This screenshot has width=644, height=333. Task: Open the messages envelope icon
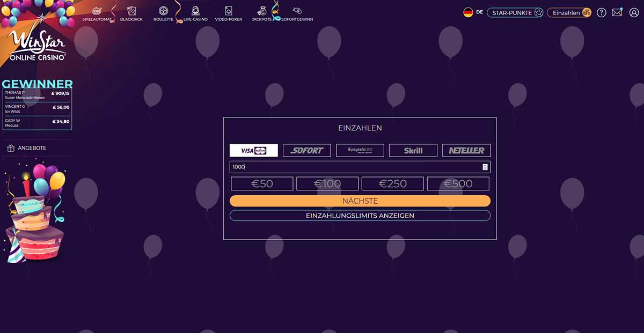617,12
